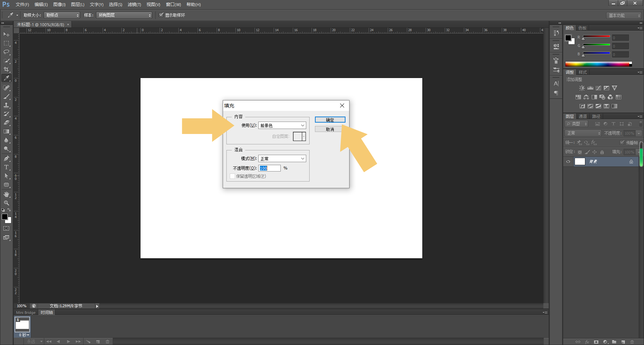Select the Zoom tool
The width and height of the screenshot is (644, 345).
(x=6, y=203)
